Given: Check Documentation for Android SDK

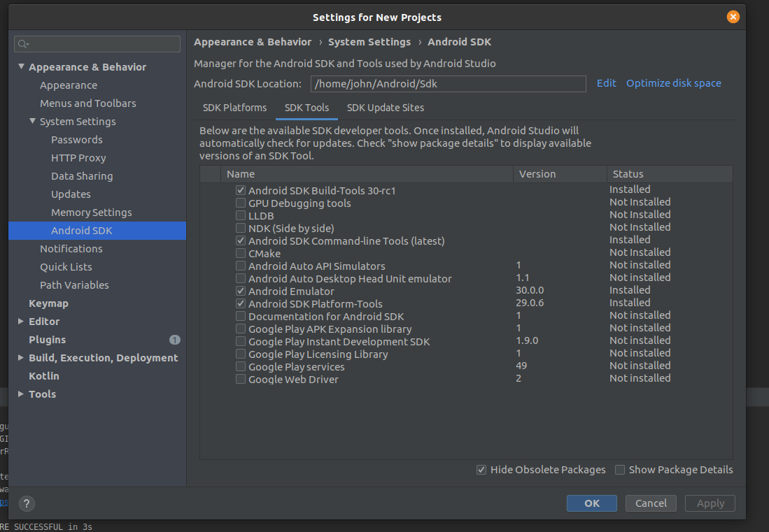Looking at the screenshot, I should point(240,316).
